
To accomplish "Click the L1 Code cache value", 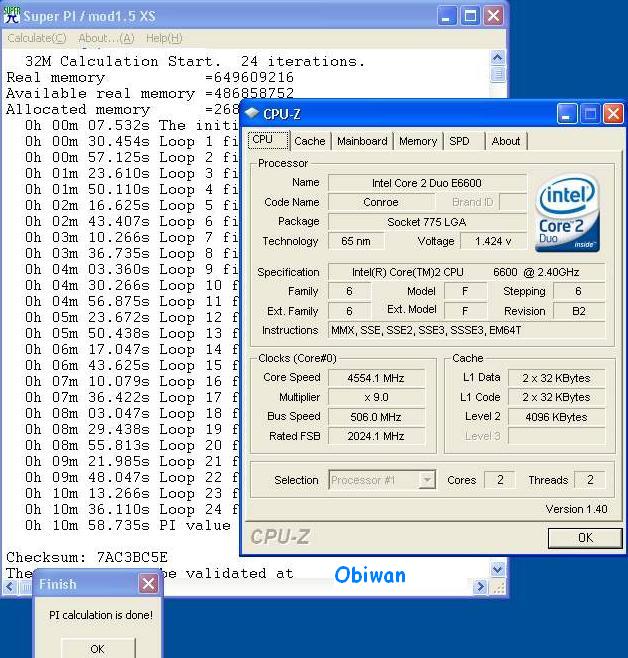I will (556, 397).
